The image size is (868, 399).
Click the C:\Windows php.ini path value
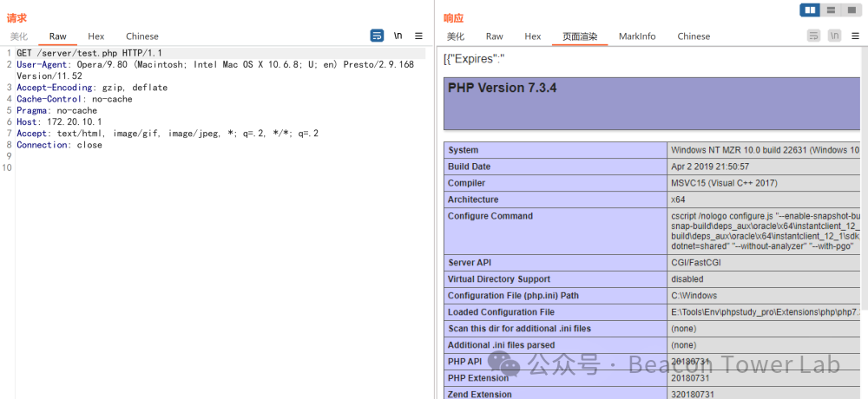click(x=694, y=296)
